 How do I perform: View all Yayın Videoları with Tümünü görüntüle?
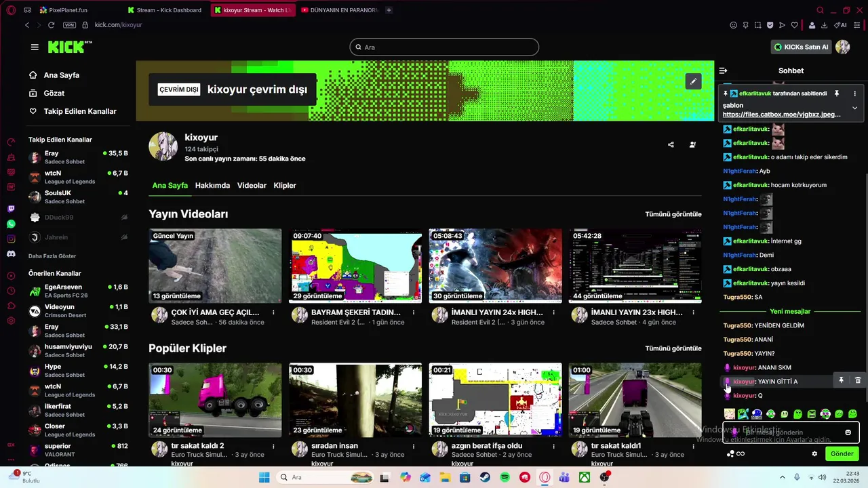[x=673, y=214]
